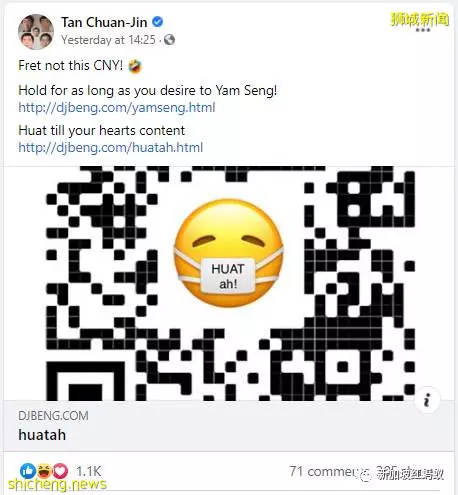Click the link info 'i' icon

(x=427, y=400)
